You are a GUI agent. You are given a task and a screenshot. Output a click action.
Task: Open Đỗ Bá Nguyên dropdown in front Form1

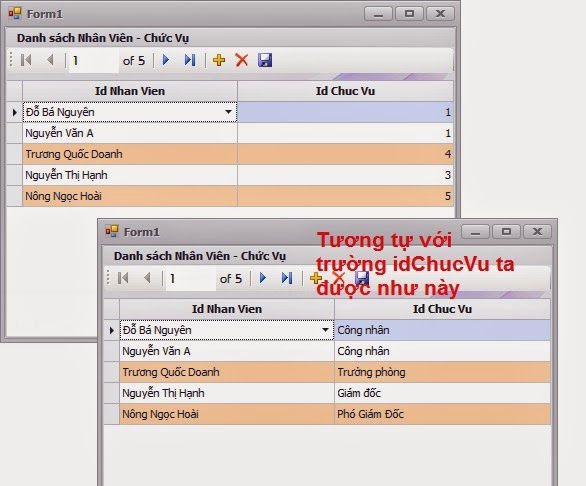[326, 330]
